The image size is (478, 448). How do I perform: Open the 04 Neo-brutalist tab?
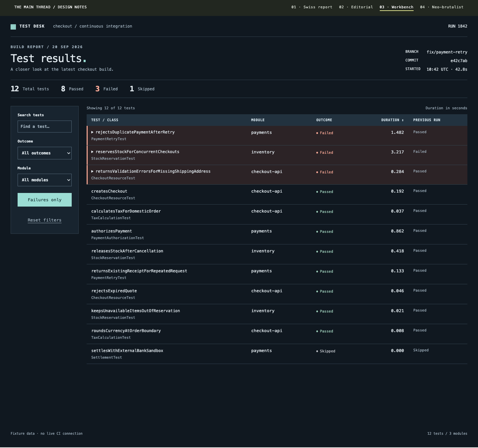coord(441,7)
